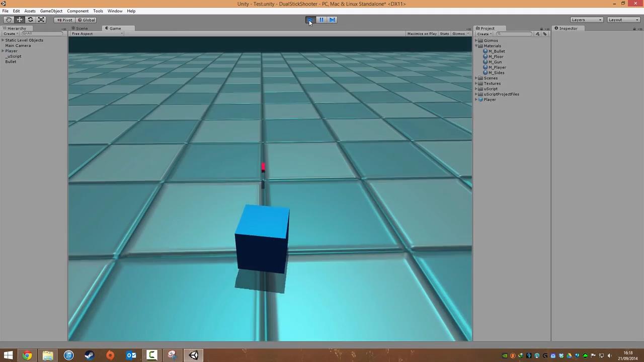Screen dimensions: 644x362
Task: Open the Layers dropdown
Action: coord(586,20)
